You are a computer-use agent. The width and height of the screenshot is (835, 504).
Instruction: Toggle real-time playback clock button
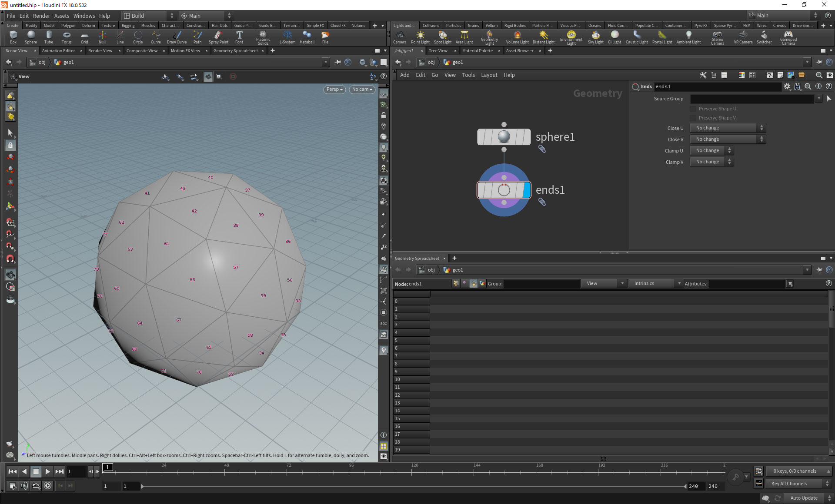[x=48, y=486]
